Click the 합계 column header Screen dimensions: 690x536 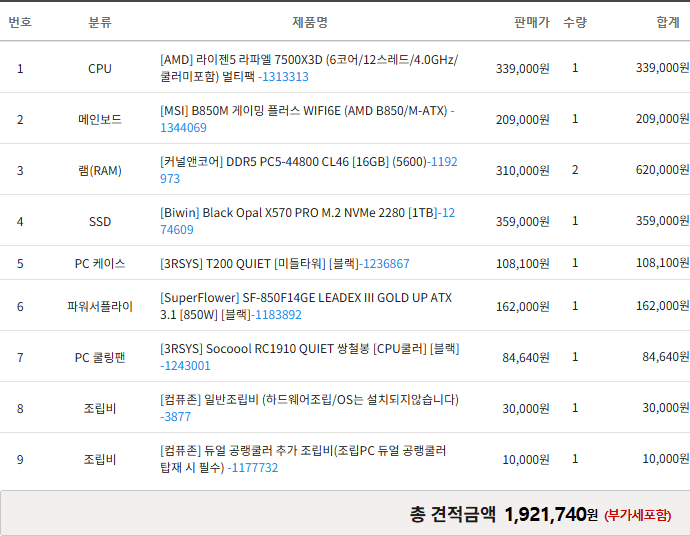(668, 22)
